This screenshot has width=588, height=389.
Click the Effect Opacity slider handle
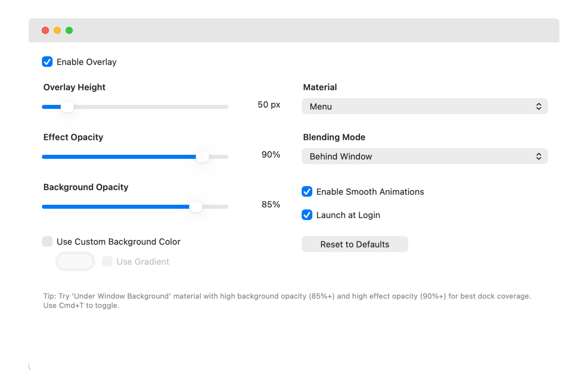click(203, 157)
